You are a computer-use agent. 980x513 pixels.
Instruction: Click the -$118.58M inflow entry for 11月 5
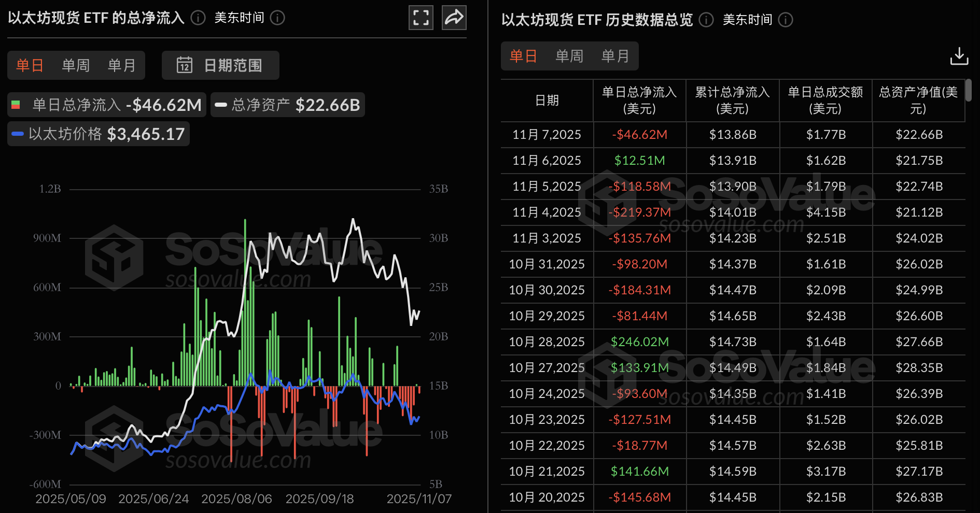tap(639, 186)
